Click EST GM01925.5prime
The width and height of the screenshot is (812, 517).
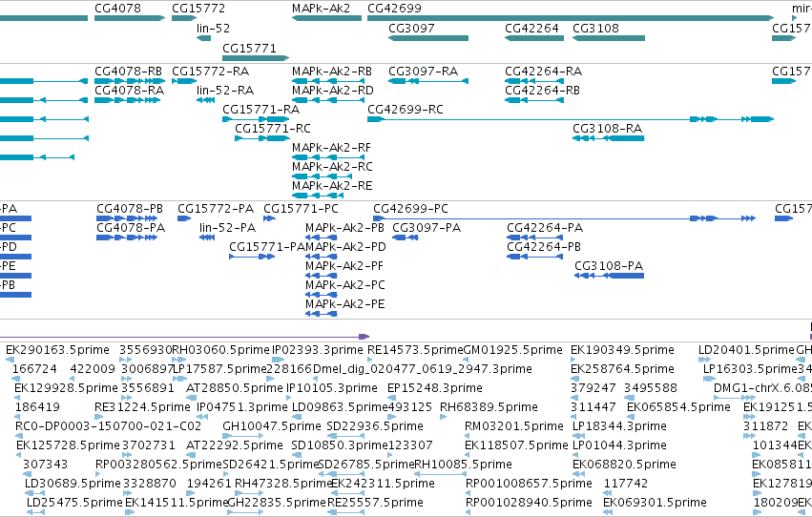[512, 350]
